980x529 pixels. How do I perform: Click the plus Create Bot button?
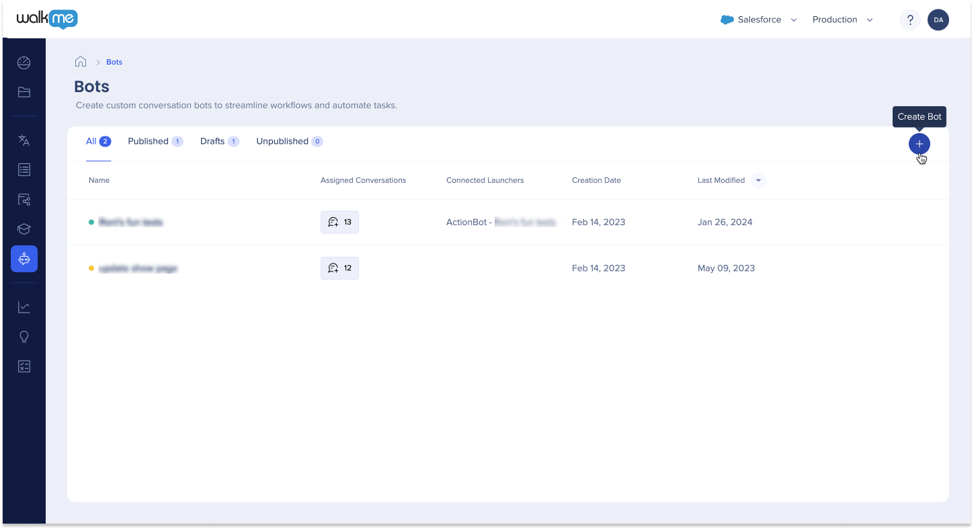[920, 143]
